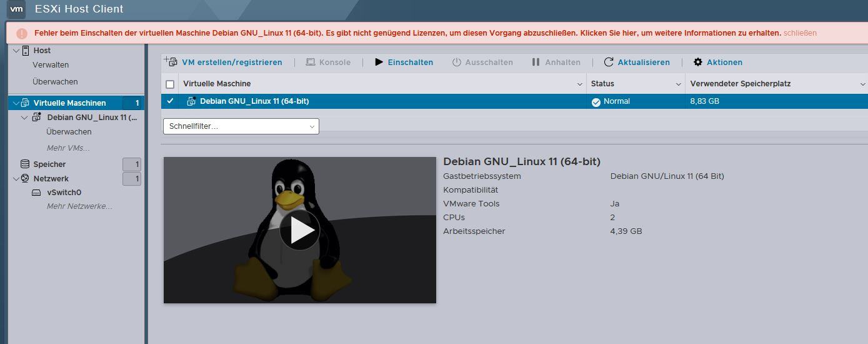Open the Mehr Netzwerke... entry
Viewport: 868px width, 344px height.
point(80,206)
